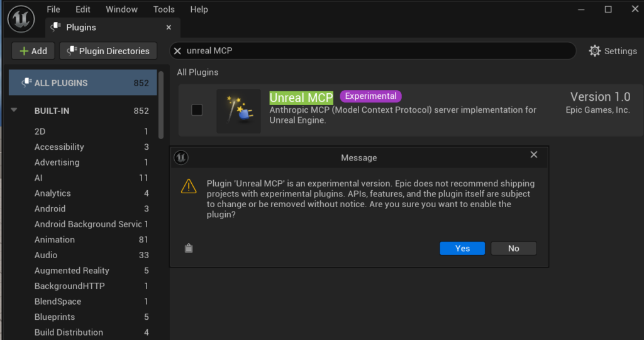This screenshot has width=644, height=340.
Task: Click the Experimental badge on Unreal MCP
Action: [x=370, y=96]
